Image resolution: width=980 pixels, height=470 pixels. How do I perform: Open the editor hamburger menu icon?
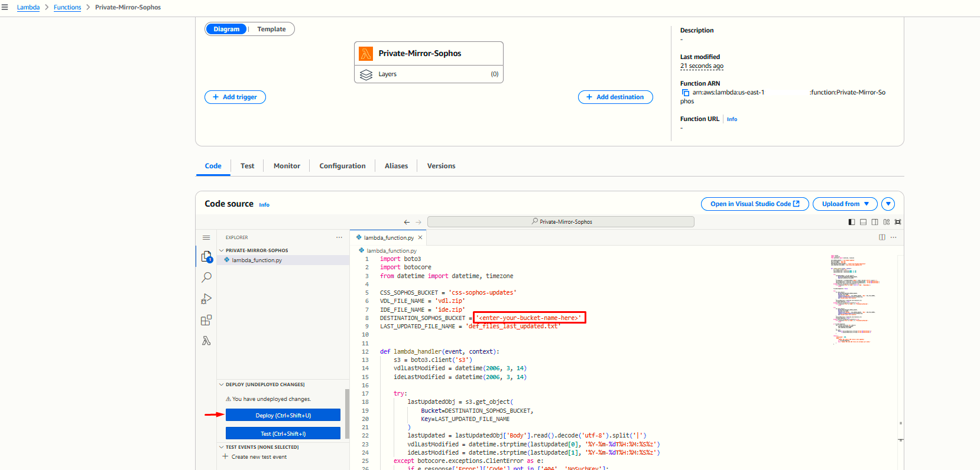(206, 237)
